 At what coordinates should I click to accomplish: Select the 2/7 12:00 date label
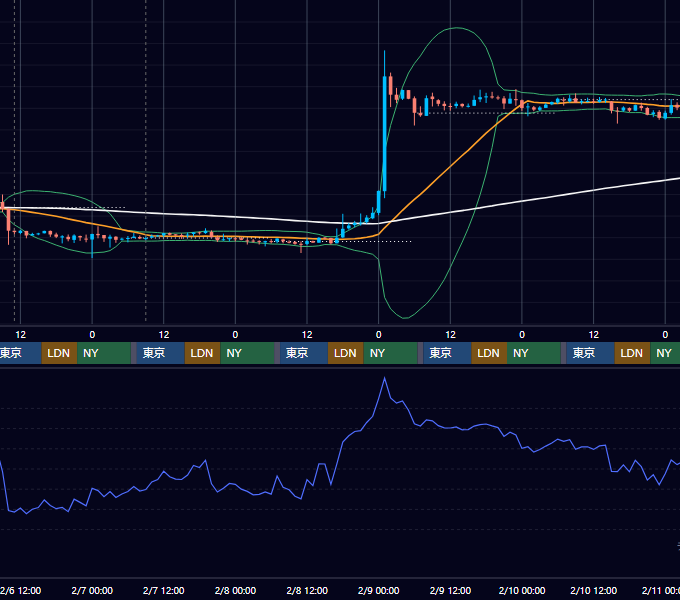click(163, 590)
